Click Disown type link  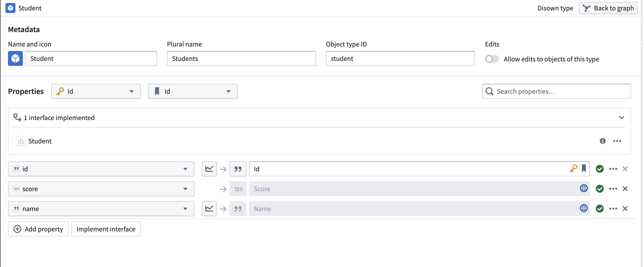(x=555, y=8)
